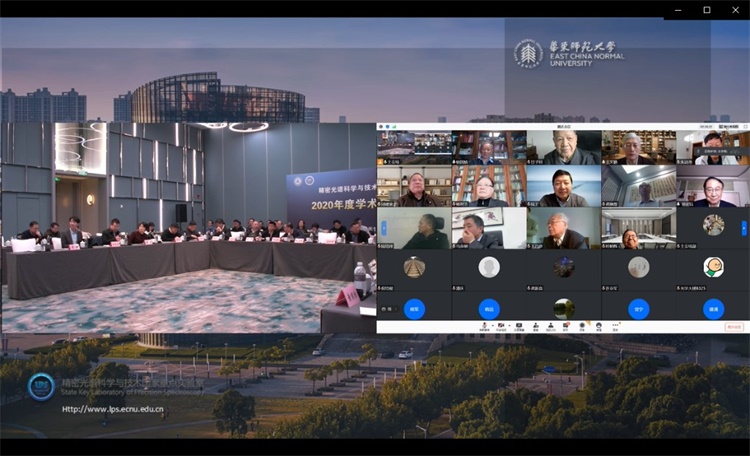
Task: Select the cartoon avatar participant tile
Action: click(x=713, y=268)
